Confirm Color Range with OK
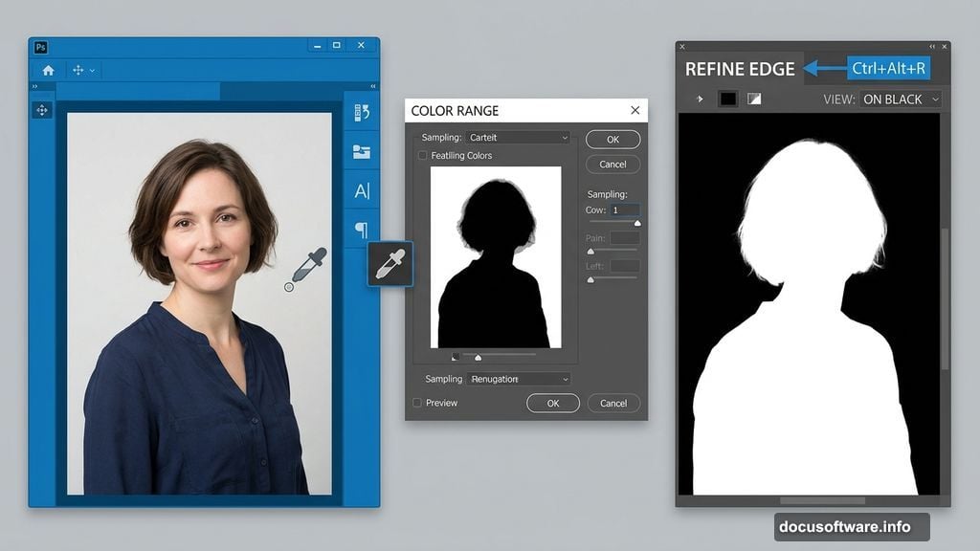 click(x=553, y=403)
